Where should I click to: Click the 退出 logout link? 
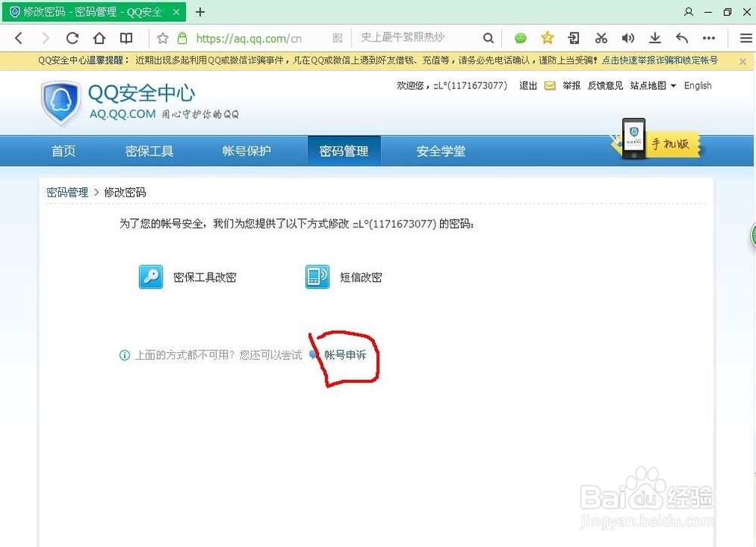tap(528, 86)
